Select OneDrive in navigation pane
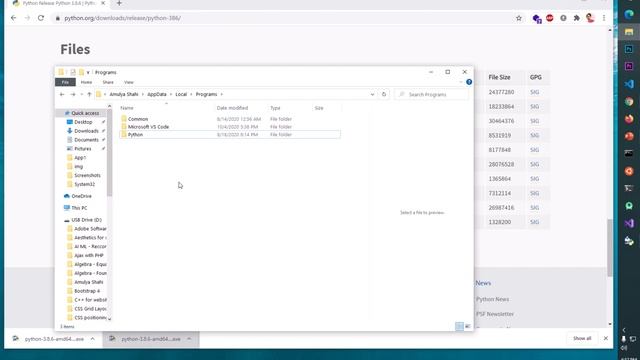The height and width of the screenshot is (360, 640). [x=81, y=196]
